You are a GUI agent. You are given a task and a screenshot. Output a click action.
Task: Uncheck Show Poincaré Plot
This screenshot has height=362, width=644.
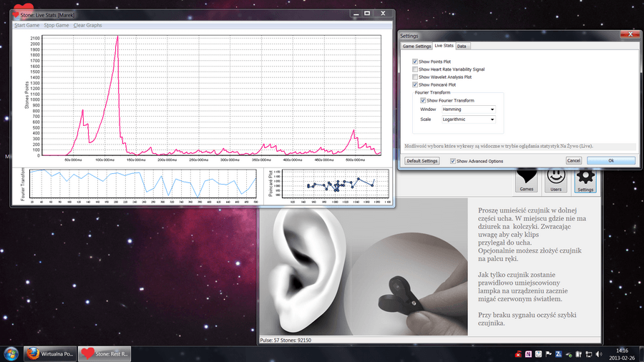[x=415, y=84]
